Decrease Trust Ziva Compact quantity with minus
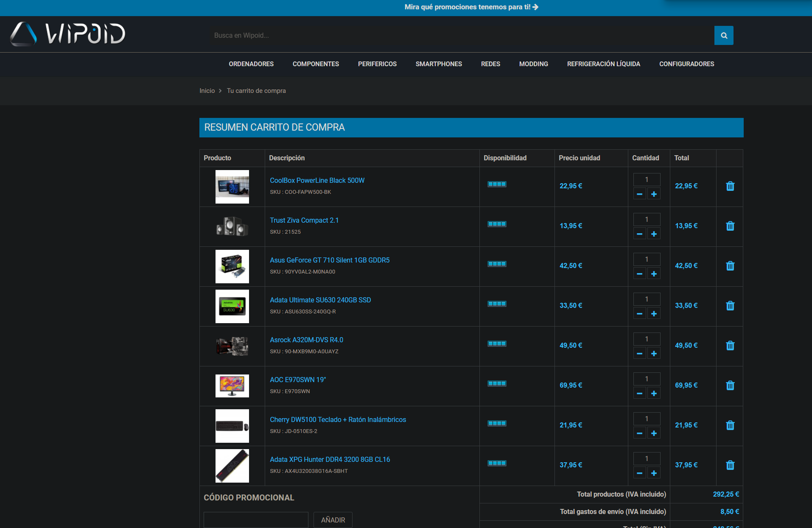 (x=640, y=234)
